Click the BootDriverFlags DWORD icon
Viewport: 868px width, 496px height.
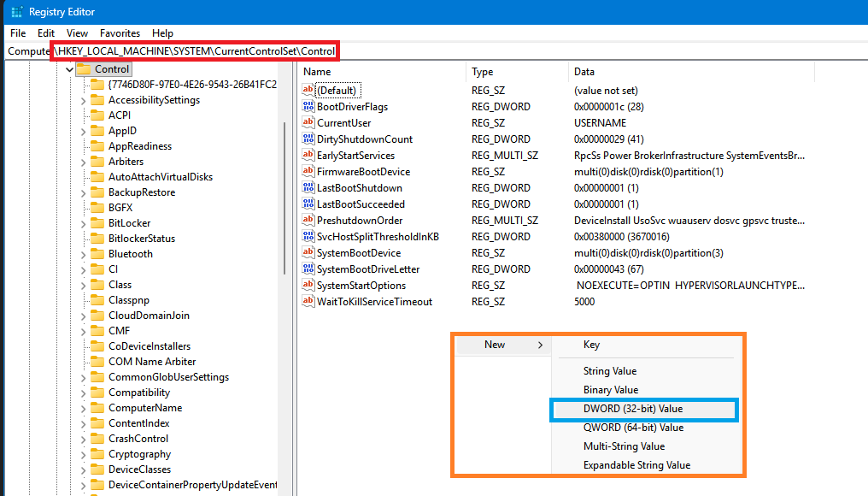point(308,106)
